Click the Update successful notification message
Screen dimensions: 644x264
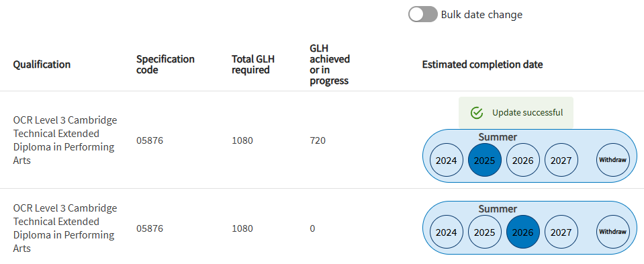click(516, 112)
